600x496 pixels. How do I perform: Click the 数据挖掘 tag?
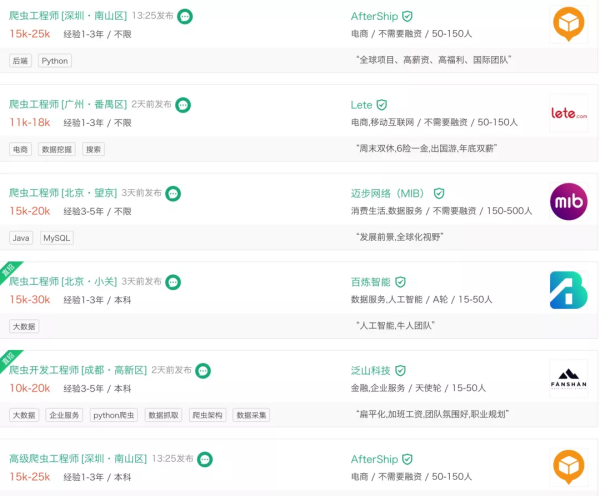57,149
